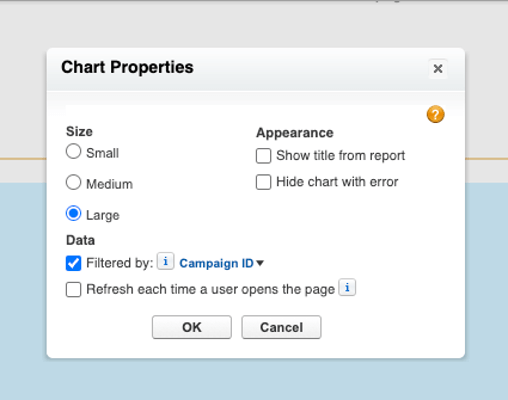508x400 pixels.
Task: Close the Chart Properties dialog with X
Action: pos(438,69)
